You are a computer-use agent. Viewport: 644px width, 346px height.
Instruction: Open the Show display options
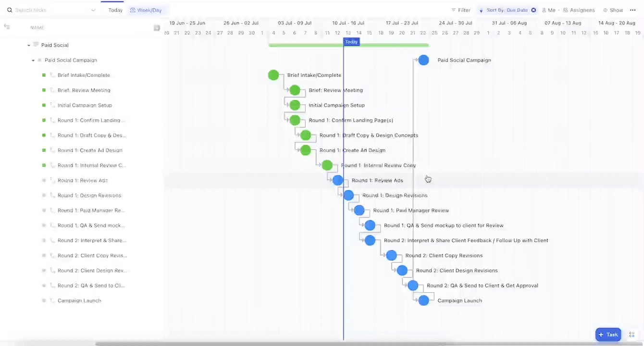click(613, 10)
